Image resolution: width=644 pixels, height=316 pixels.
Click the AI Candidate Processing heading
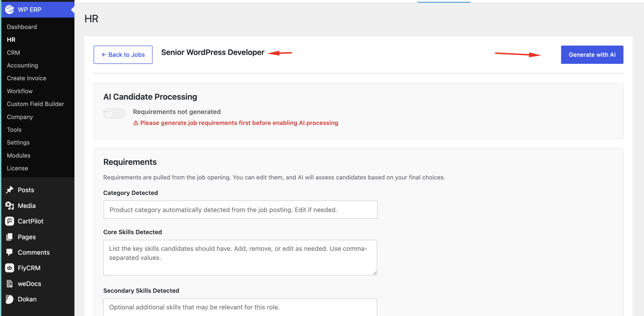[x=150, y=97]
